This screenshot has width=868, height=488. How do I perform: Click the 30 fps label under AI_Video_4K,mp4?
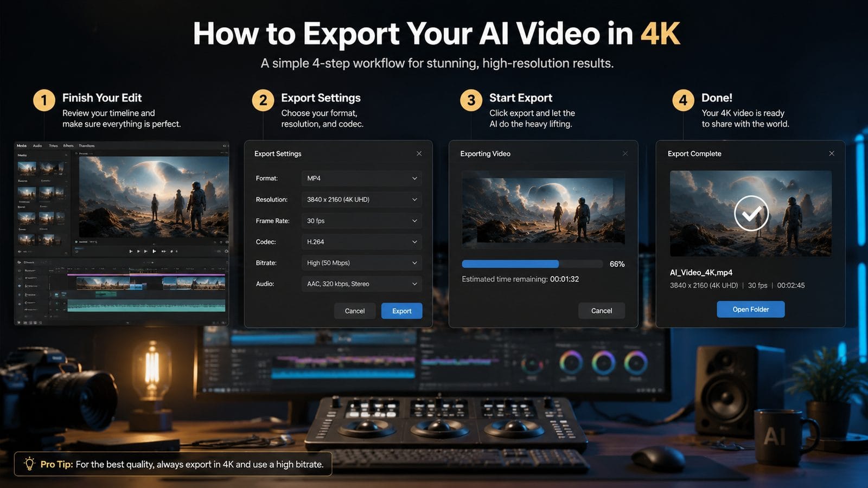(x=757, y=285)
